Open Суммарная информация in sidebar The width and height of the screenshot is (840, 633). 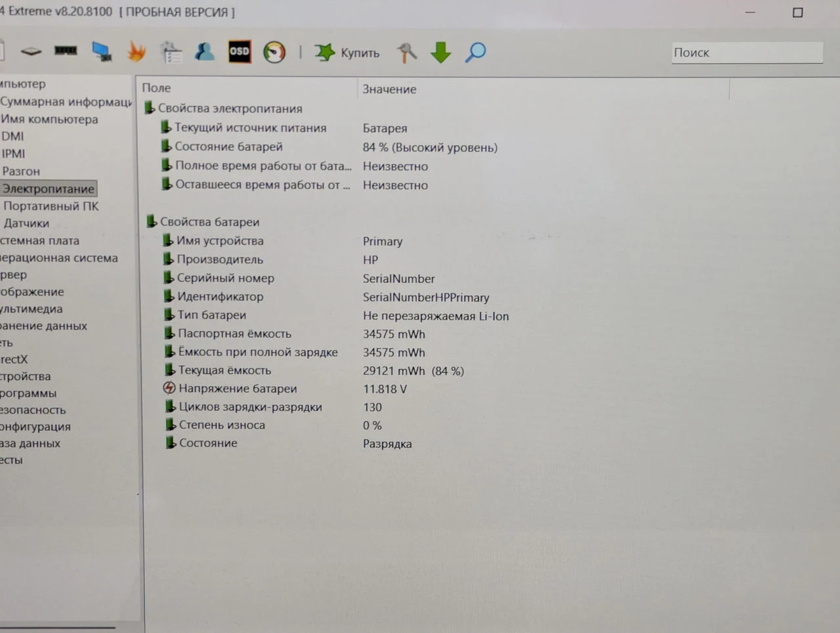click(66, 102)
